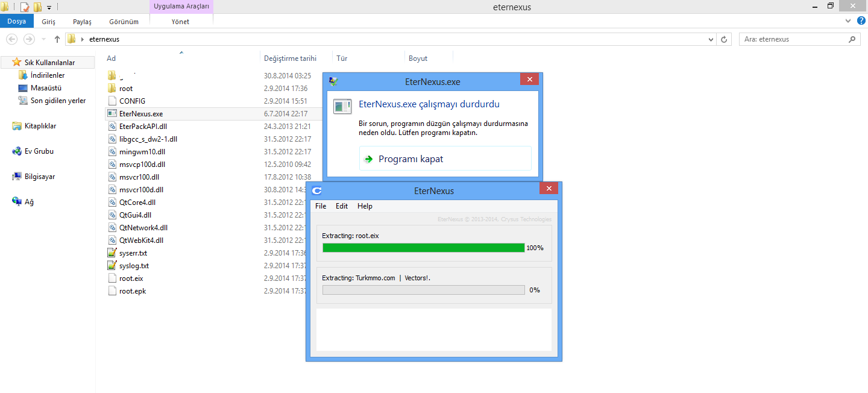
Task: Open the Dosya tab
Action: tap(17, 21)
